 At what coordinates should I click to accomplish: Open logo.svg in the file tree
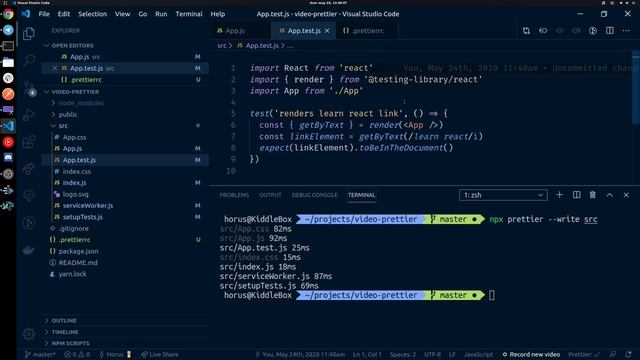[x=76, y=194]
